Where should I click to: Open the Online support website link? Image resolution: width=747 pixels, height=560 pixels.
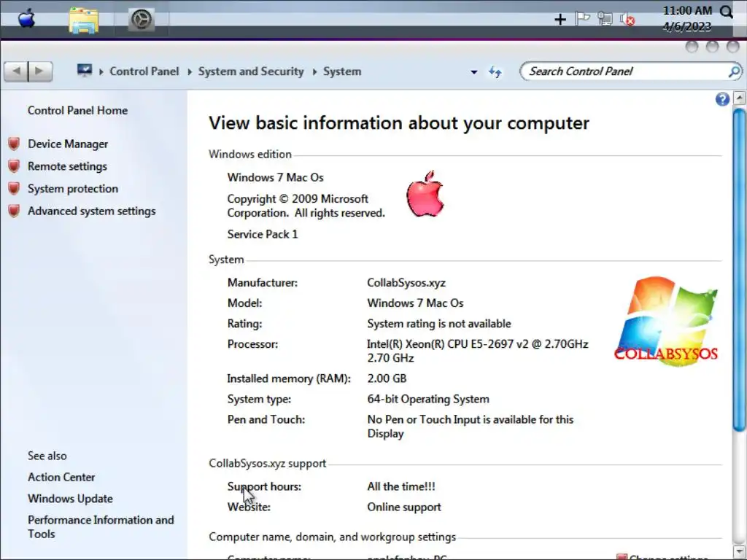click(x=404, y=507)
